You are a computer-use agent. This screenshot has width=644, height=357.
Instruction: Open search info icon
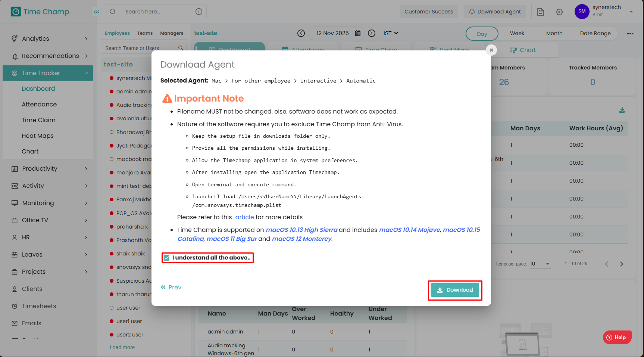pos(199,12)
